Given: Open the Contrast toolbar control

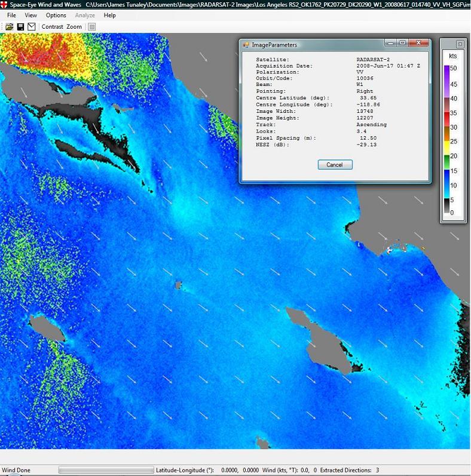Looking at the screenshot, I should pyautogui.click(x=52, y=27).
